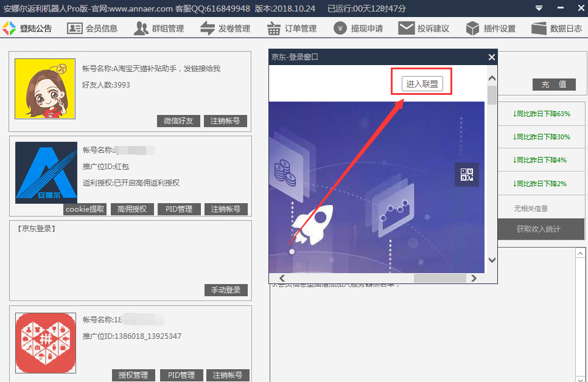
Task: Click 注销帐号 for the 红包 account
Action: 226,209
